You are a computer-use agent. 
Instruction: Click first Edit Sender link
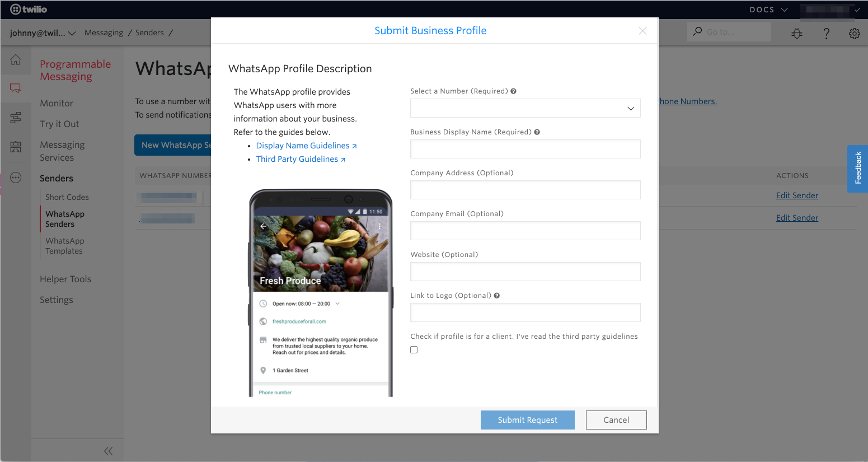(x=797, y=195)
